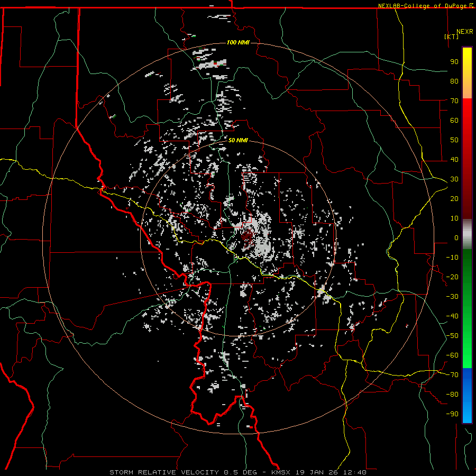Click the -20 value on velocity scale
The width and height of the screenshot is (476, 476).
(x=452, y=277)
